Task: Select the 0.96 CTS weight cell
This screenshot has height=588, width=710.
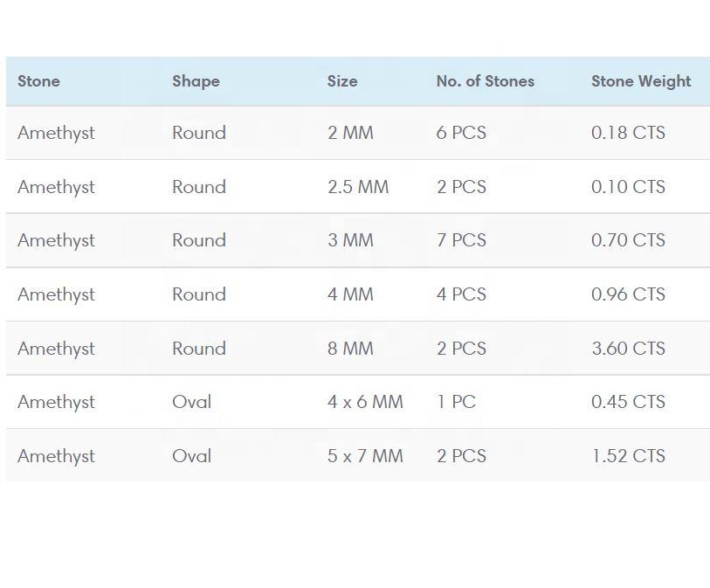Action: click(628, 294)
